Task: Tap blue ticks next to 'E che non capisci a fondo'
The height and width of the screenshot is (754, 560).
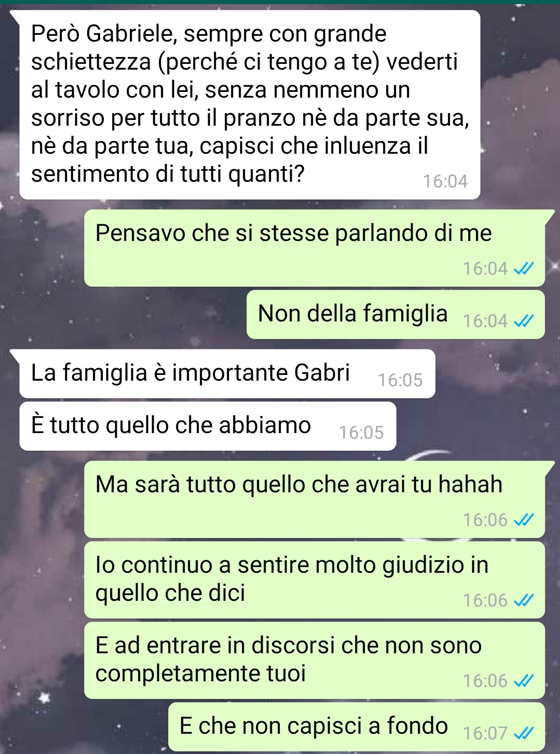Action: [x=524, y=734]
